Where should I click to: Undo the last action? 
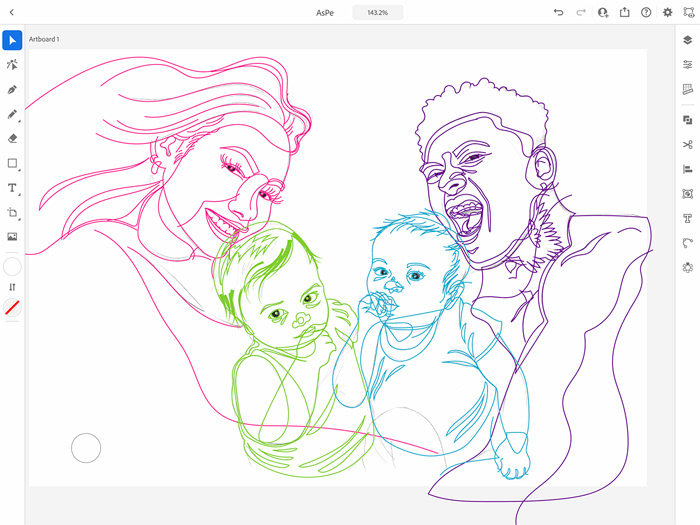point(558,12)
